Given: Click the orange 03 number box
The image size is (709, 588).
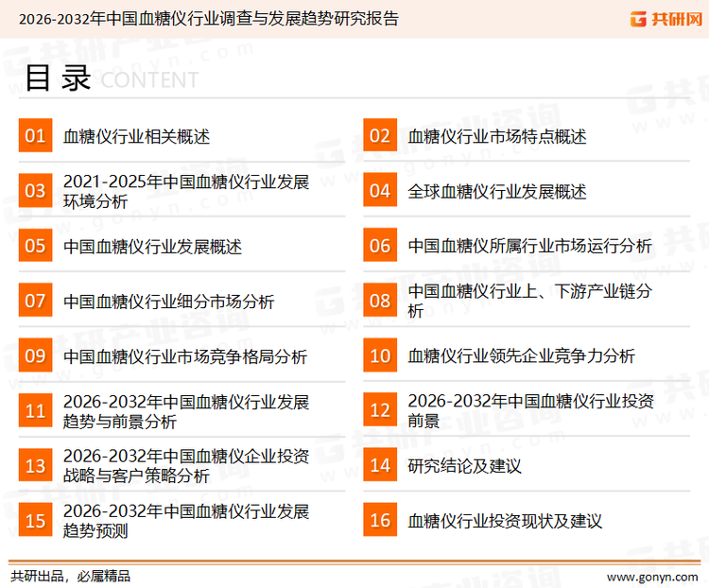Looking at the screenshot, I should 35,190.
